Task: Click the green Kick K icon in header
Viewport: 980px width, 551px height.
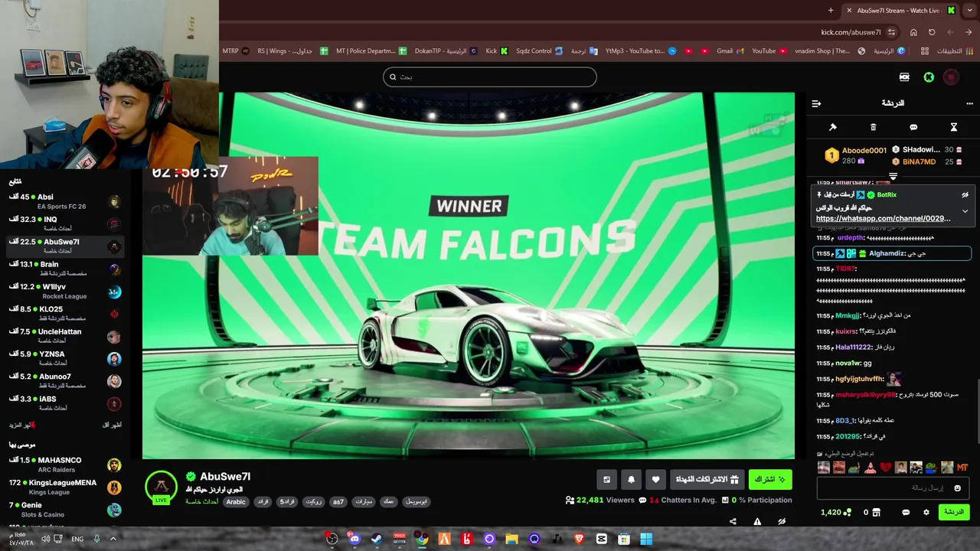Action: click(x=929, y=77)
